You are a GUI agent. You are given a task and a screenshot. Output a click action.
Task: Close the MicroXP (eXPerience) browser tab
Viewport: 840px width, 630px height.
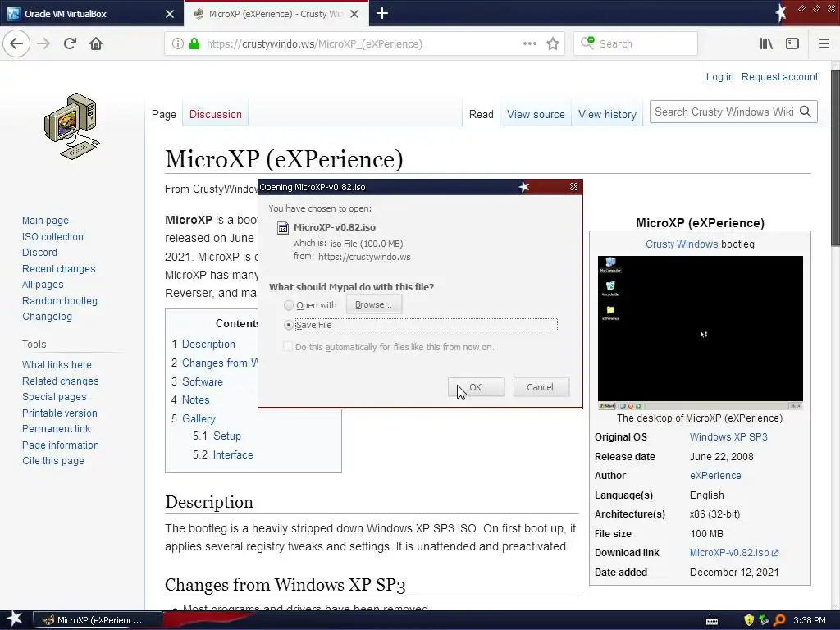pyautogui.click(x=354, y=14)
